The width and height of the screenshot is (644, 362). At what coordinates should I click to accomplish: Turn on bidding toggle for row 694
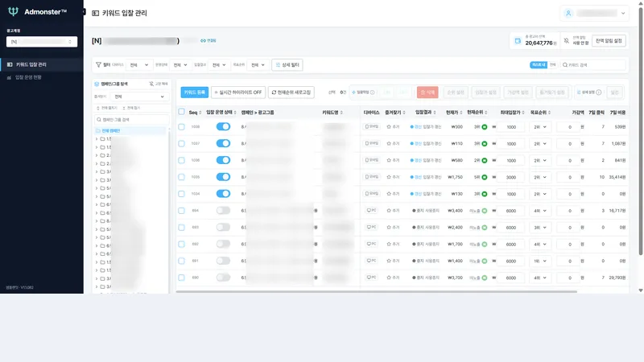coord(223,211)
